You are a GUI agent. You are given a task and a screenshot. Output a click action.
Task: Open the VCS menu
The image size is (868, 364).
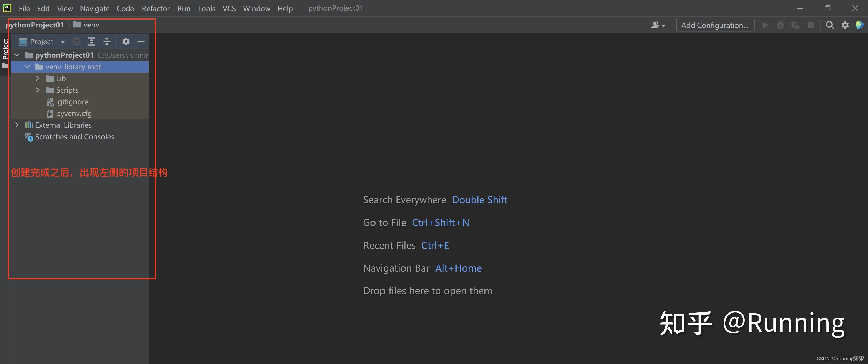coord(229,9)
